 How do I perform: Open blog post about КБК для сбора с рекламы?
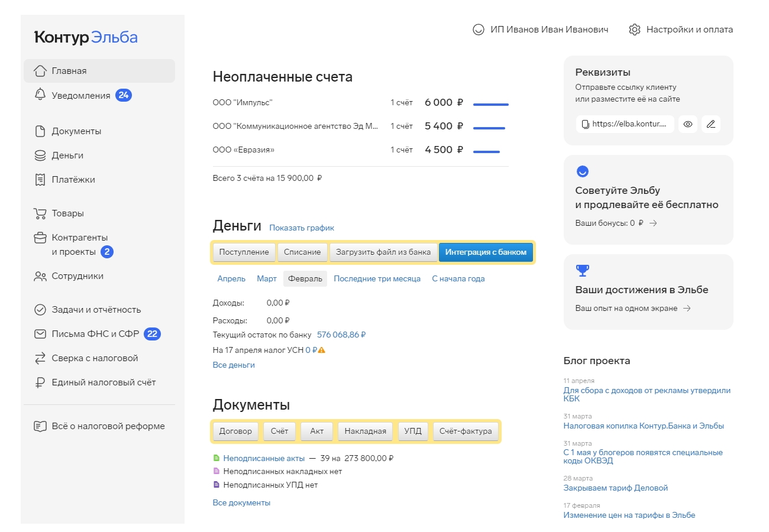pos(647,395)
